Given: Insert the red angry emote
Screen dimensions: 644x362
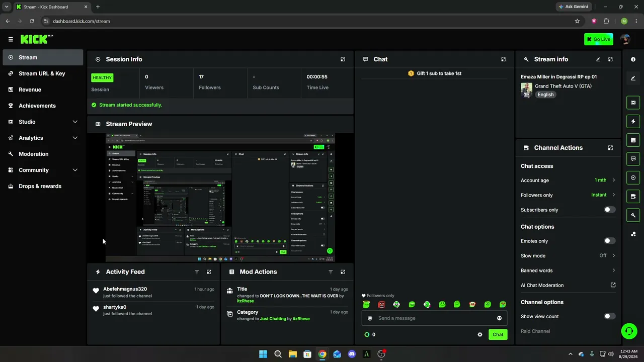Looking at the screenshot, I should pyautogui.click(x=381, y=304).
